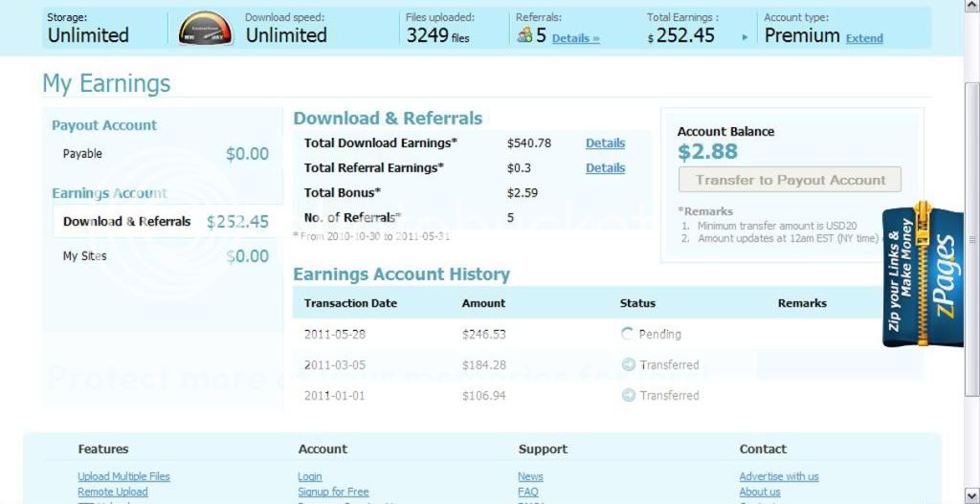Click the 2011-03-05 transaction date
The width and height of the screenshot is (980, 504).
coord(335,364)
